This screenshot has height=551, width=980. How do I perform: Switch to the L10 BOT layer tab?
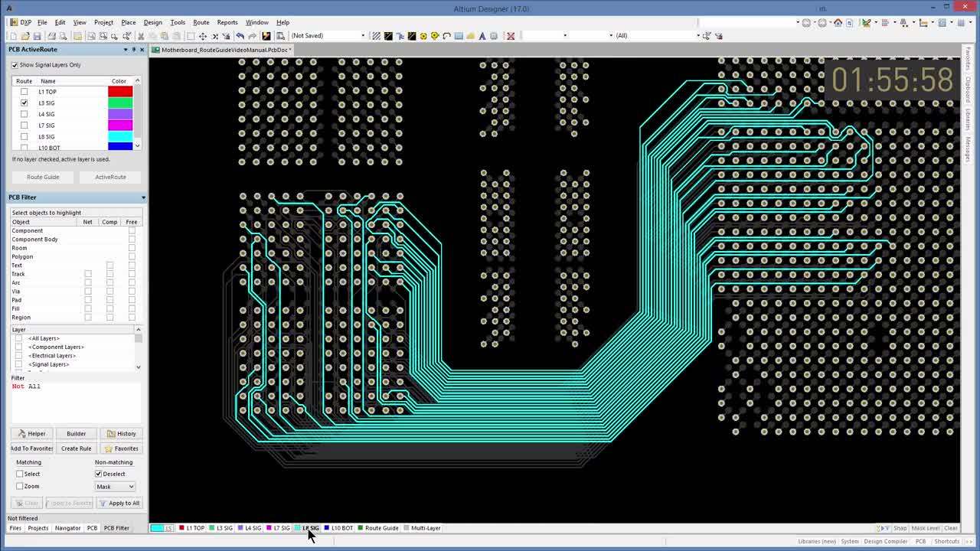pyautogui.click(x=341, y=528)
